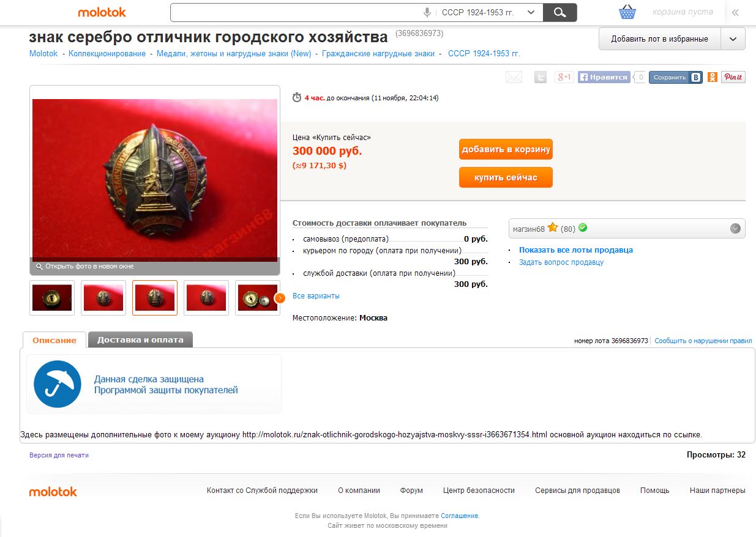Image resolution: width=756 pixels, height=537 pixels.
Task: Select first badge photo thumbnail
Action: [52, 298]
